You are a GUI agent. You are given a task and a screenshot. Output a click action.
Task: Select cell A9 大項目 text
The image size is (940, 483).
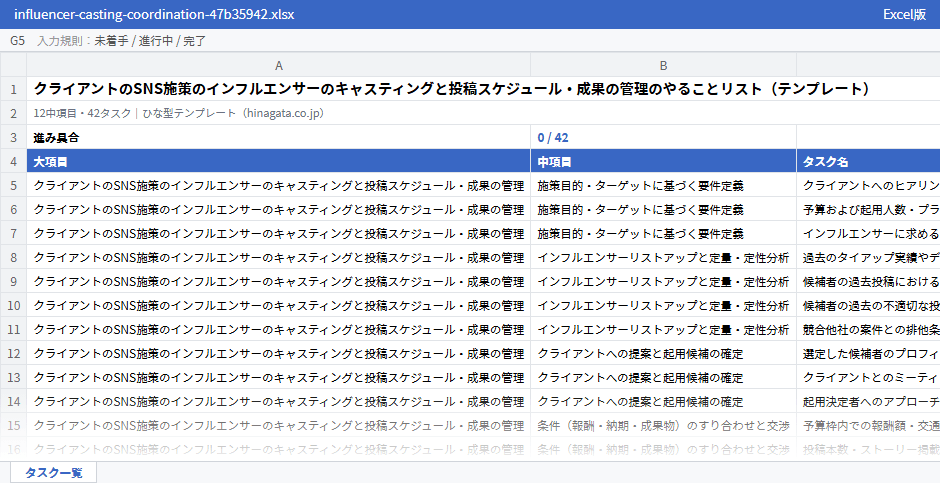pyautogui.click(x=279, y=281)
